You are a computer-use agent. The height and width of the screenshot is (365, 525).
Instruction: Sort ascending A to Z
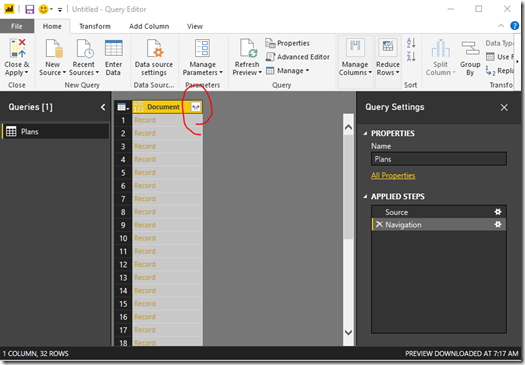[411, 43]
